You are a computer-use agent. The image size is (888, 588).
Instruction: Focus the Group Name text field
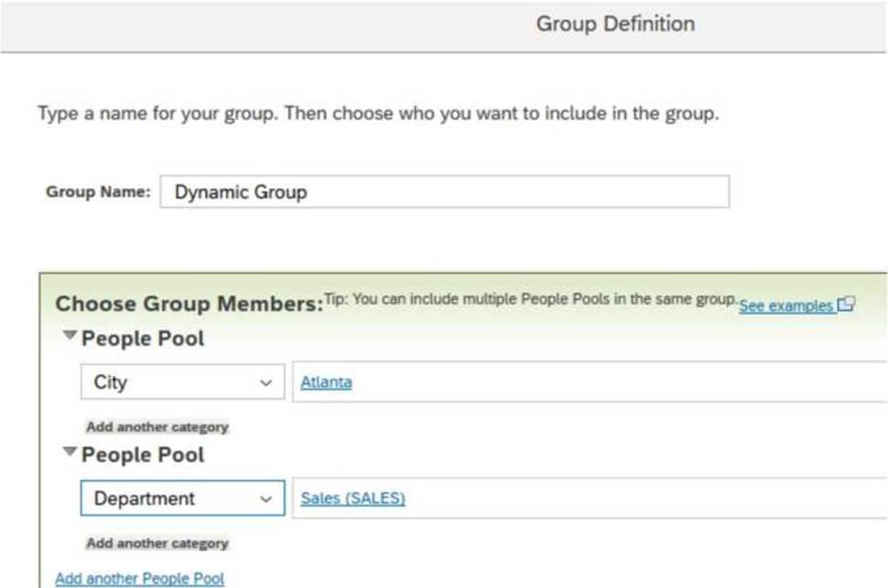445,191
